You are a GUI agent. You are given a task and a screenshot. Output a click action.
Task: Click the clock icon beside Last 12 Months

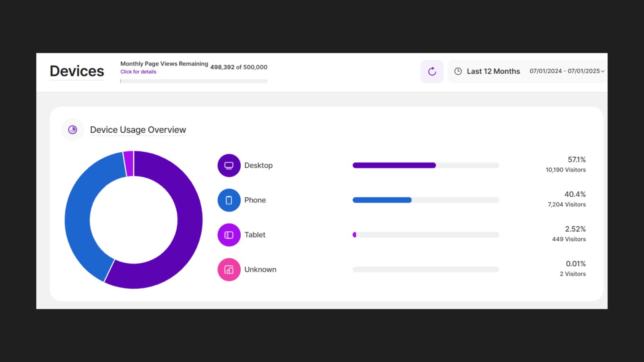pos(458,71)
